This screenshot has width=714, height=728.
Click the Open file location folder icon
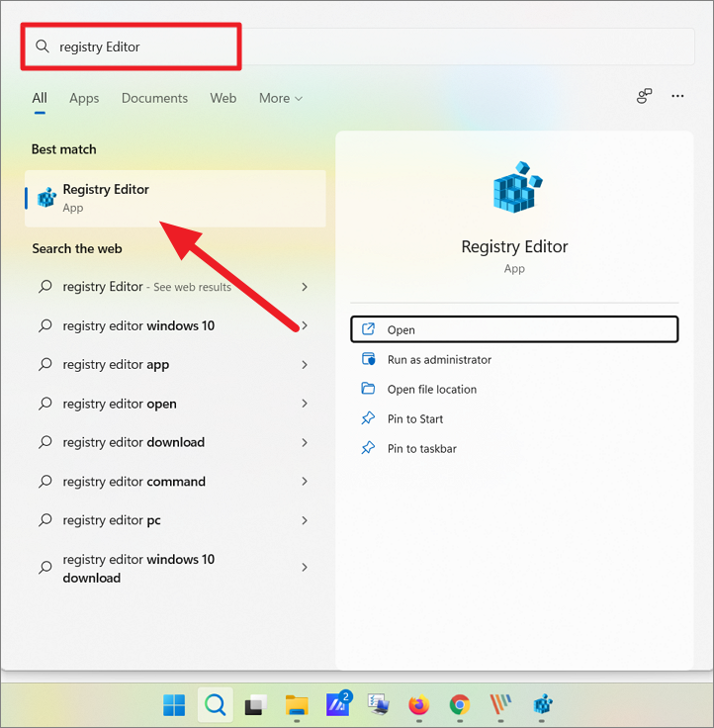click(368, 388)
